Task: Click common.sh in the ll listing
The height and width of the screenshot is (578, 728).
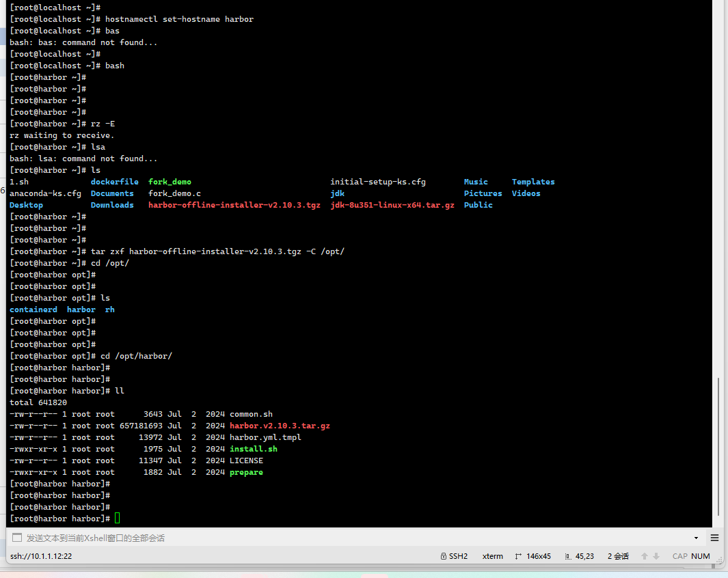Action: (x=251, y=414)
